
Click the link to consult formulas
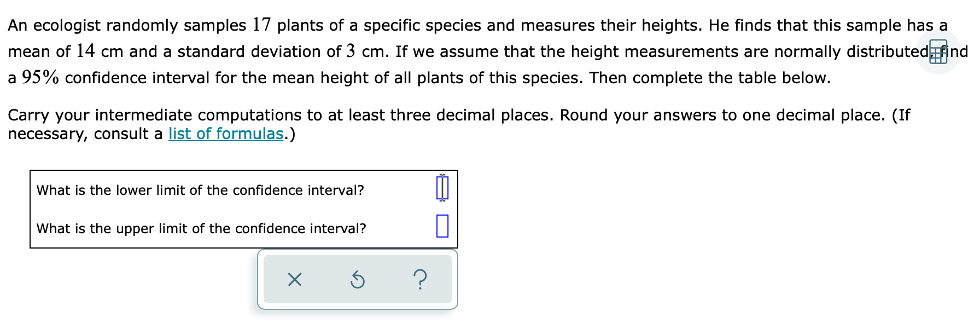tap(225, 133)
